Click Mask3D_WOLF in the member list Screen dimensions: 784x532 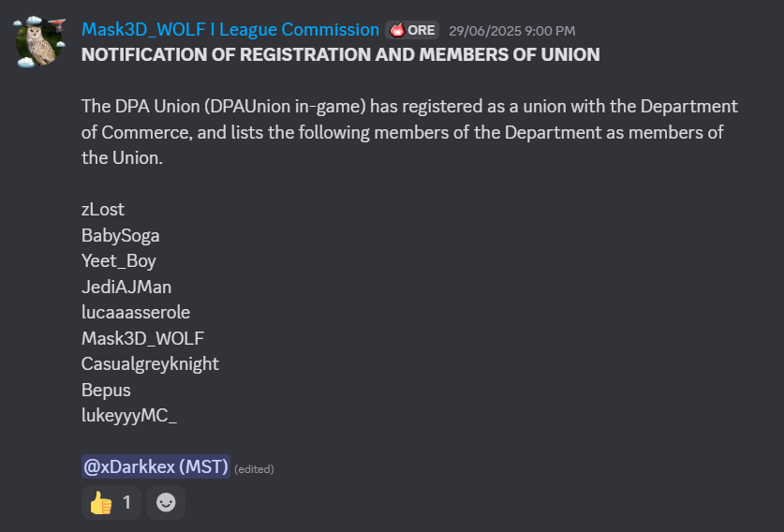click(x=142, y=338)
